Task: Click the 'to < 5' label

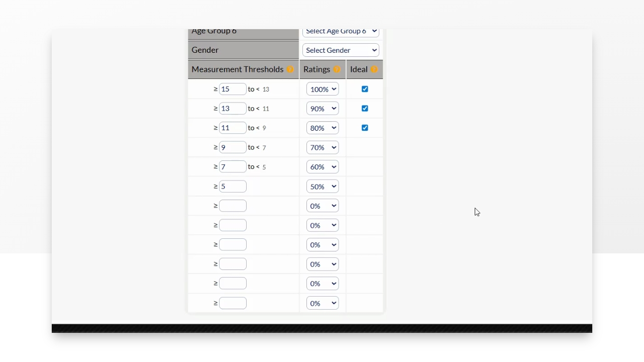Action: click(257, 167)
